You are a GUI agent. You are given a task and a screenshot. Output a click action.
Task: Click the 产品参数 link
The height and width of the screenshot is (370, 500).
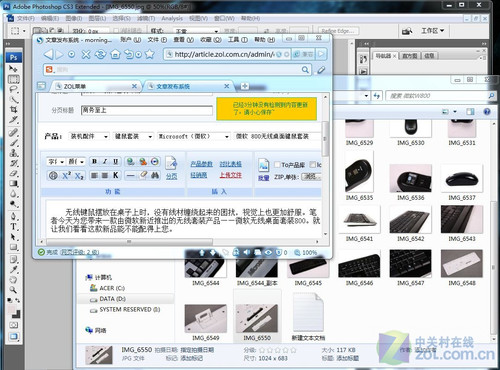click(x=201, y=164)
